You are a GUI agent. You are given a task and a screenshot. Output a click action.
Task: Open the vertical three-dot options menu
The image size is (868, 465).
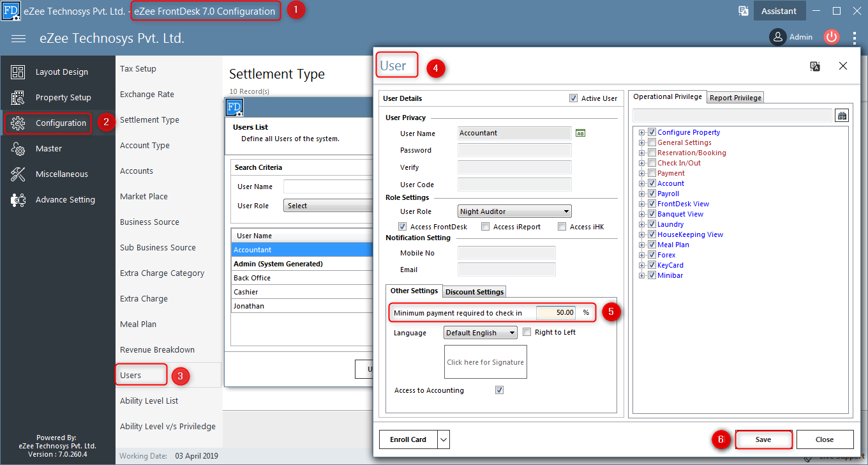pyautogui.click(x=854, y=38)
